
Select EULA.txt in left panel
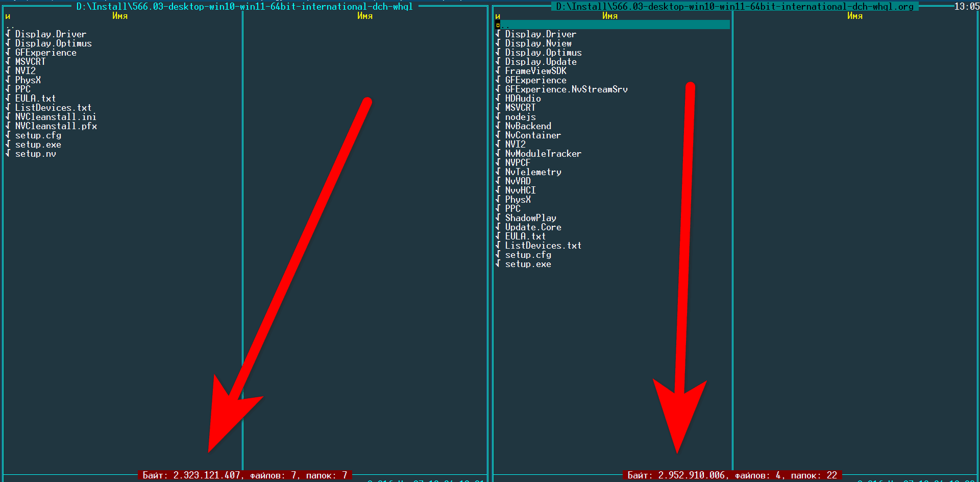pos(35,99)
